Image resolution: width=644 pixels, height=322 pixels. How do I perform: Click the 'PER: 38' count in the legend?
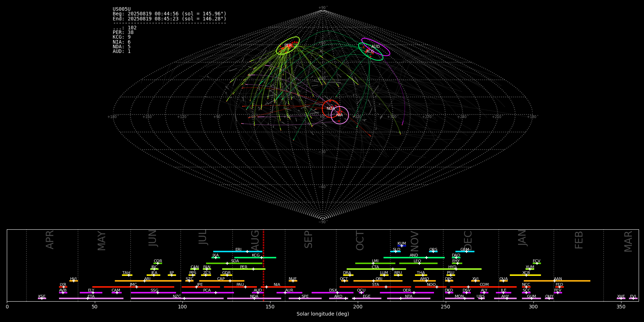123,33
